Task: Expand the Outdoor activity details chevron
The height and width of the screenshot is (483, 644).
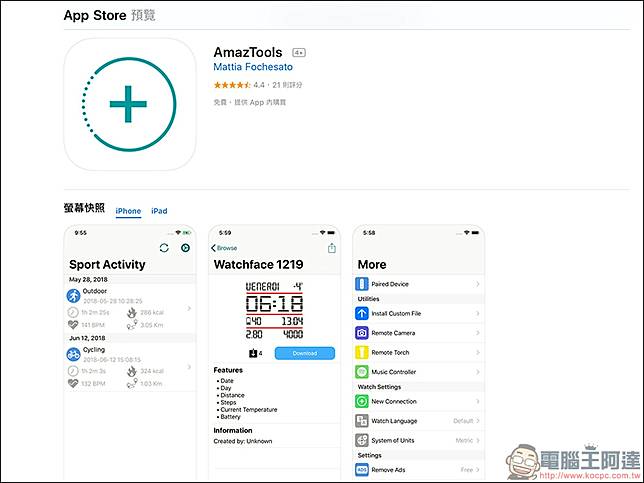Action: coord(190,309)
